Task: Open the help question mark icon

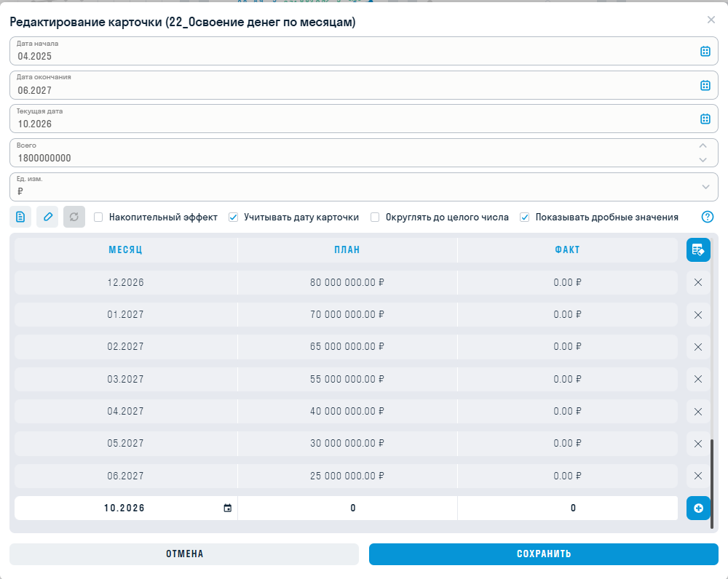Action: pyautogui.click(x=707, y=217)
